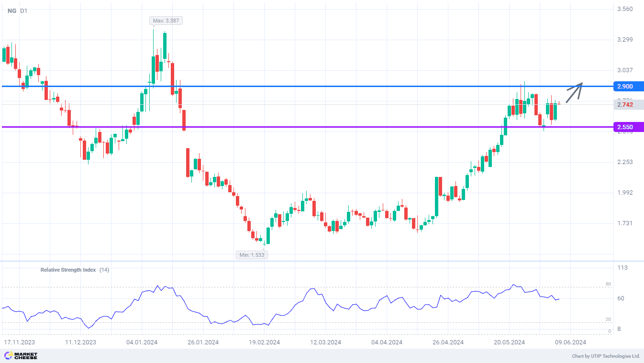Click the MarketCheese logo in the footer
Screen dimensions: 644x363
(21, 356)
